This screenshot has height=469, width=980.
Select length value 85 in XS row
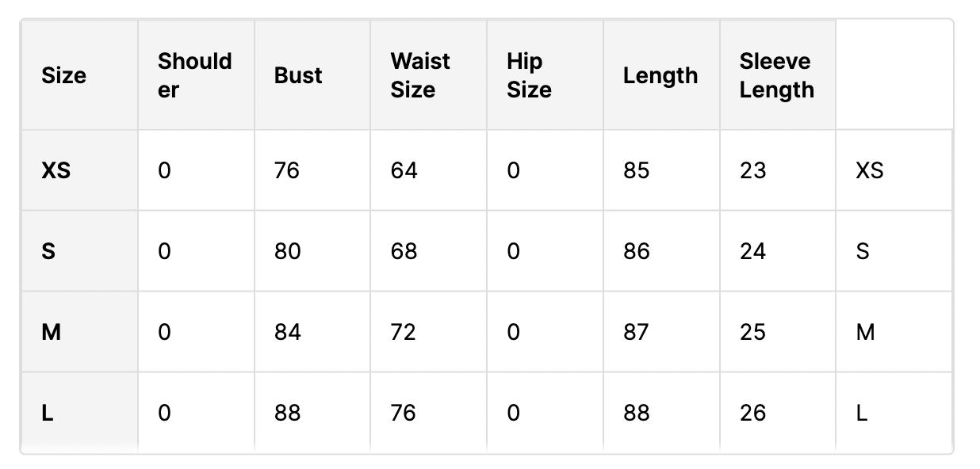637,170
